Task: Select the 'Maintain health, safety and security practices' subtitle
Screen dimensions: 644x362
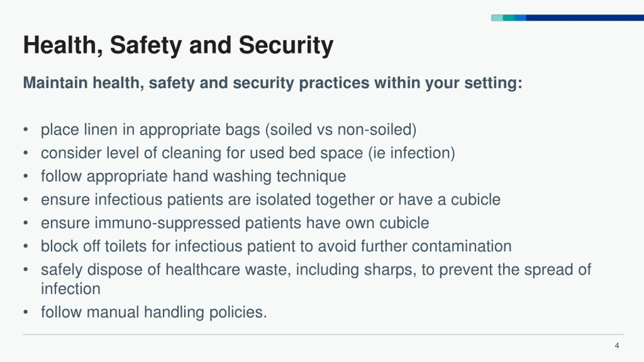Action: tap(273, 83)
